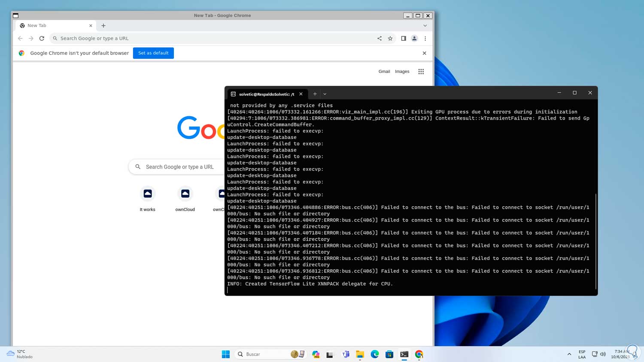Click the terminal's vertical scrollbar
Viewport: 644px width, 362px height.
click(x=596, y=241)
